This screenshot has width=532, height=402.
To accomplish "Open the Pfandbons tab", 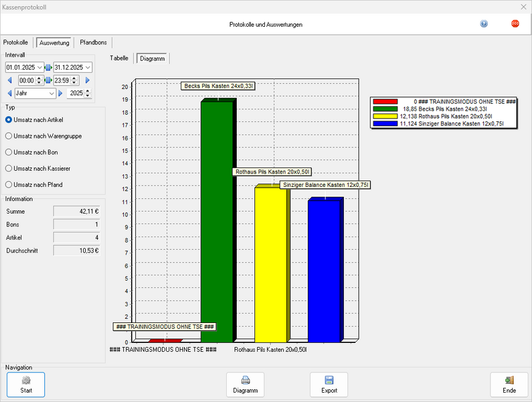I will tap(93, 42).
